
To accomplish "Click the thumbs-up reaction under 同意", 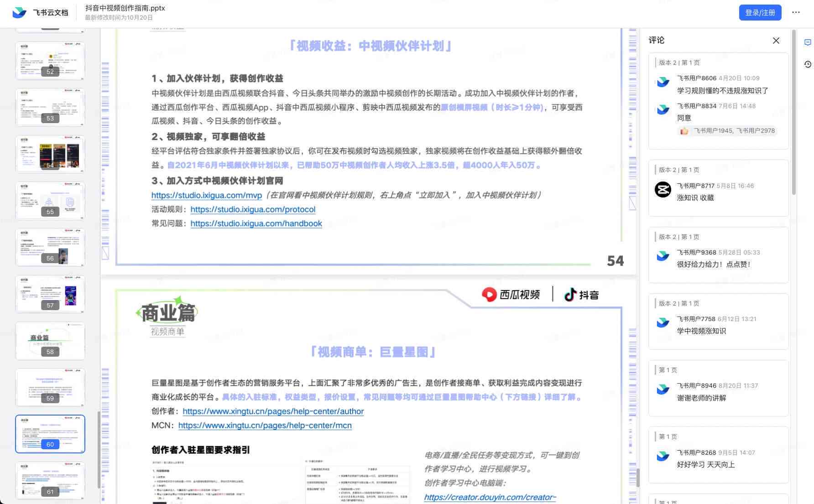I will 684,131.
